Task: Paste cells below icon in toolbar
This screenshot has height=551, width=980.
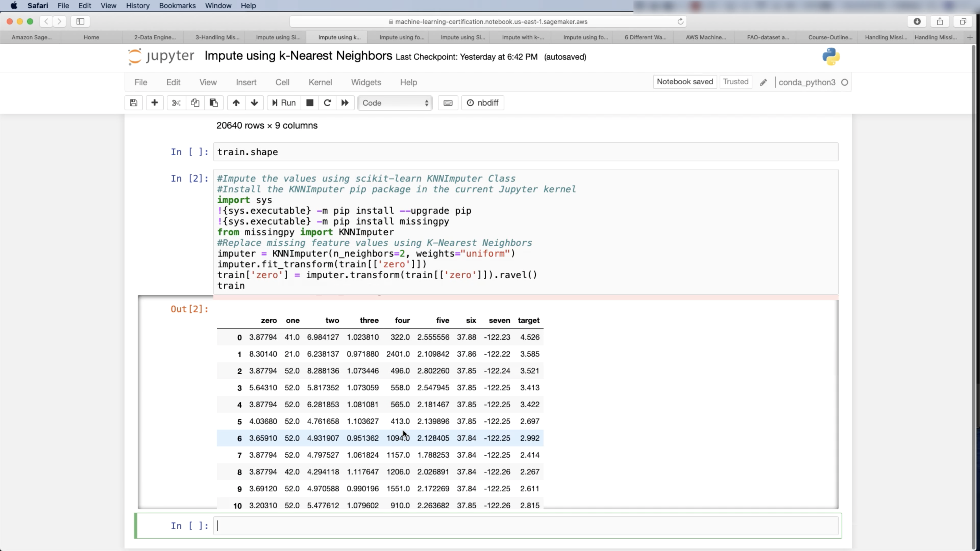Action: click(x=214, y=103)
